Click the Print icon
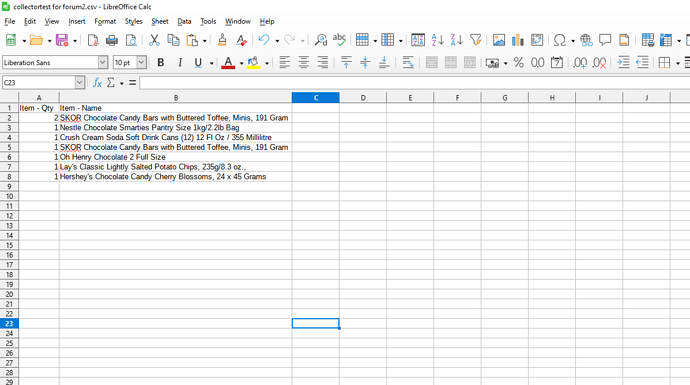This screenshot has width=690, height=385. 112,40
